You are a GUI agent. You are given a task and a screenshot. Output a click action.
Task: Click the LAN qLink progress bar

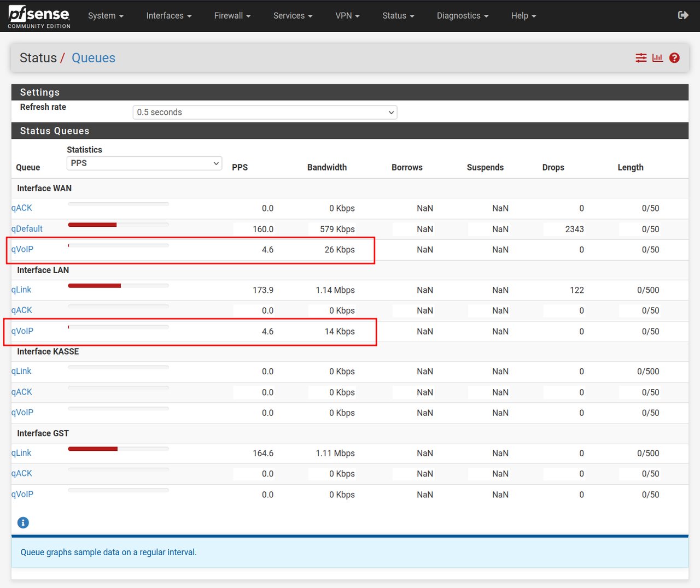pos(118,285)
